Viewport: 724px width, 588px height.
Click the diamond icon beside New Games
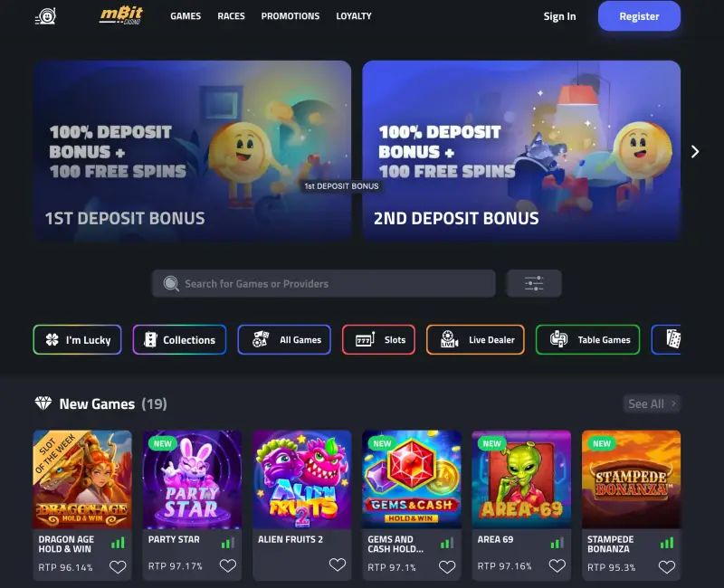pyautogui.click(x=43, y=403)
